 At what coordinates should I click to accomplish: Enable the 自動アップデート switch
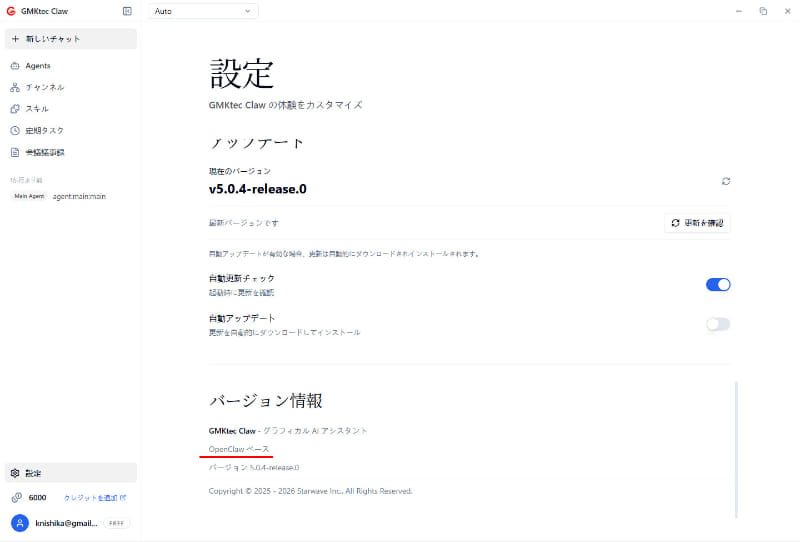[718, 324]
